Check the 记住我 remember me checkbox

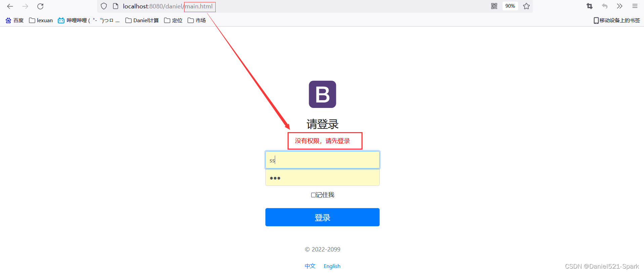[x=313, y=195]
